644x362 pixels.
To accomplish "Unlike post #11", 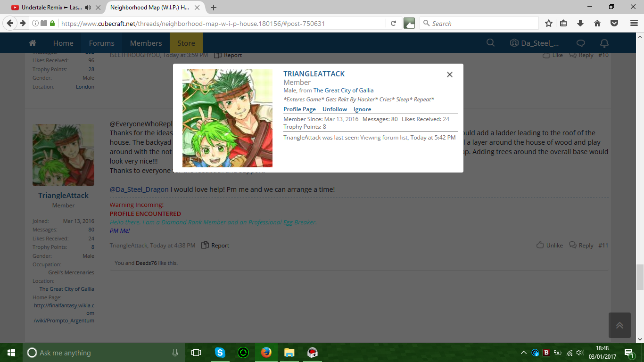I will coord(550,245).
